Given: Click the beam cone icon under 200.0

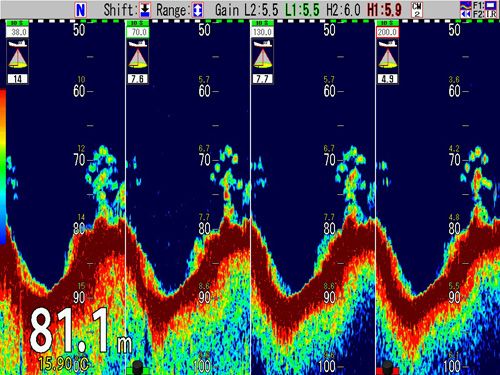Looking at the screenshot, I should (x=388, y=58).
